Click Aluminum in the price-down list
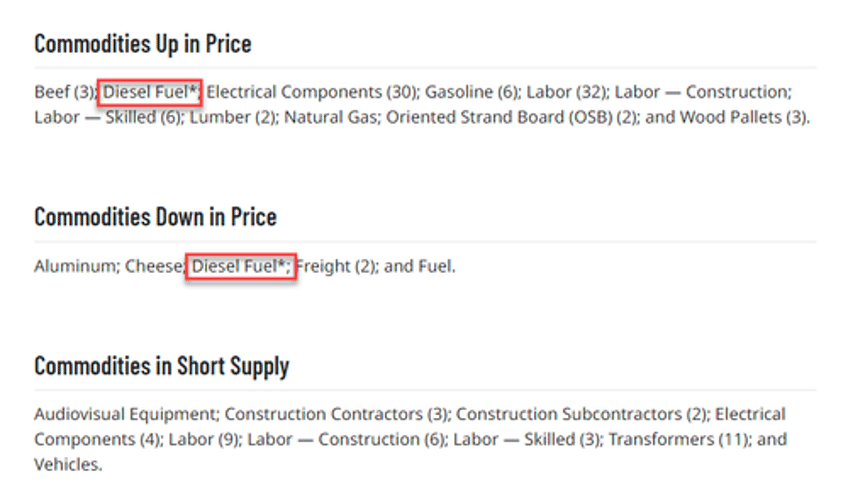 [x=75, y=266]
